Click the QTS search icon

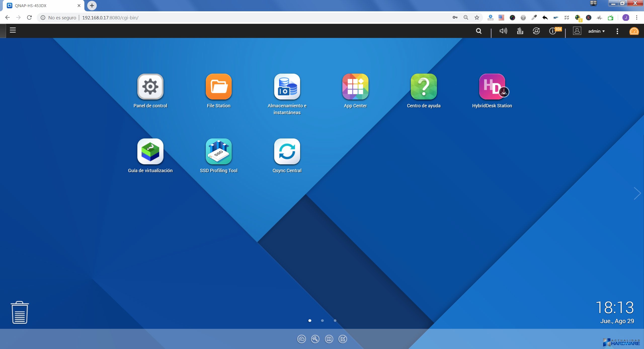(x=479, y=31)
